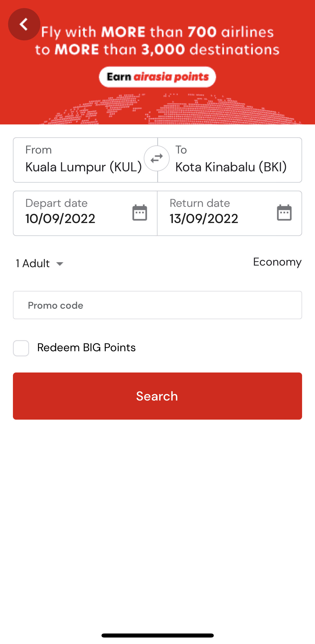Open the return date calendar icon
Screen dimensions: 315x644
pyautogui.click(x=284, y=213)
